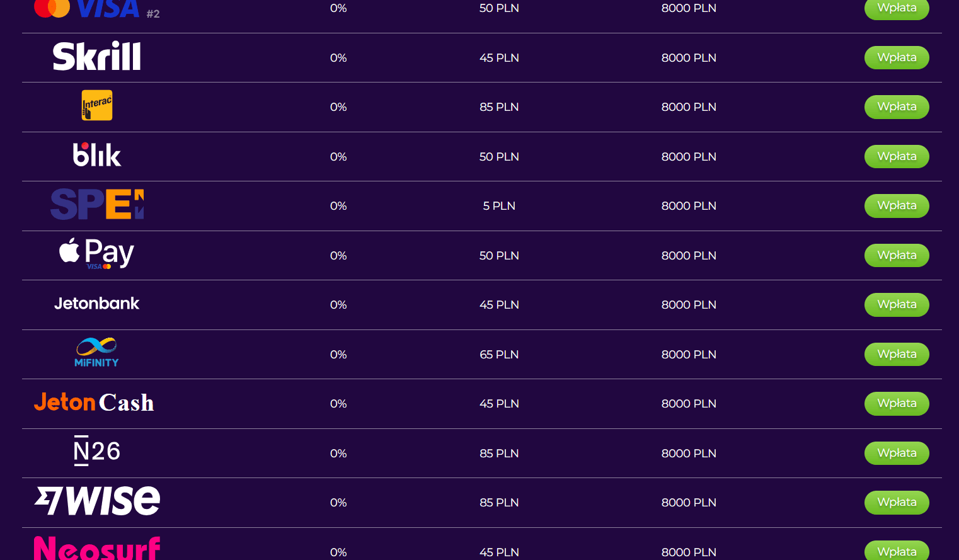Choose the Wise payment logo
The width and height of the screenshot is (959, 560).
[97, 501]
